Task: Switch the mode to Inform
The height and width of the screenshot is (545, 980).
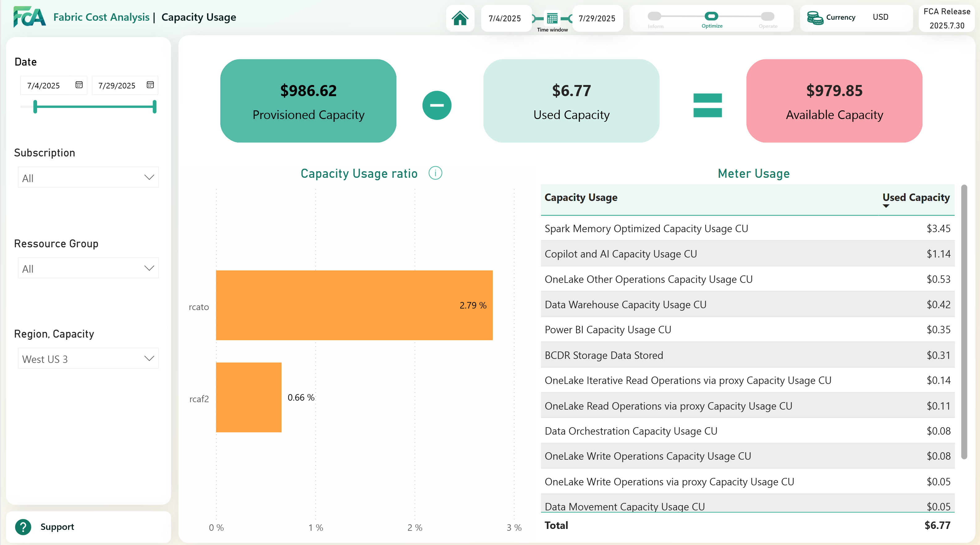Action: pos(655,16)
